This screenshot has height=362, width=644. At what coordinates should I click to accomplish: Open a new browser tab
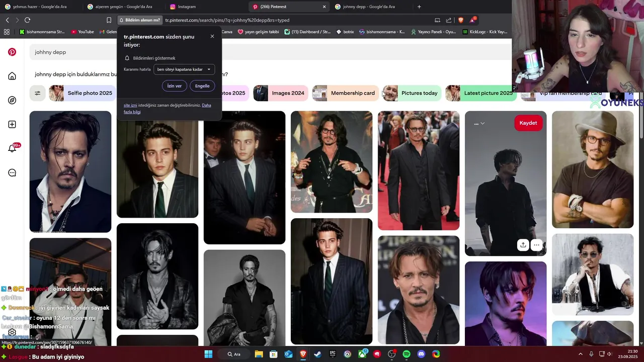click(419, 7)
